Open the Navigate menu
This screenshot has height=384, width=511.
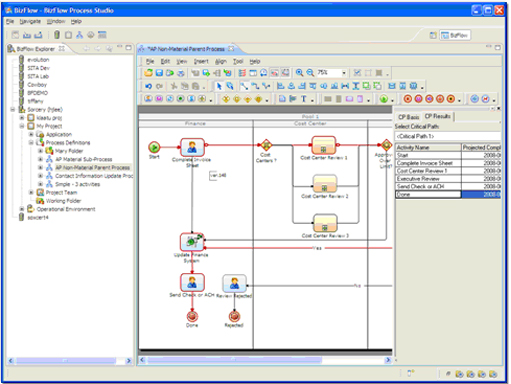point(30,21)
